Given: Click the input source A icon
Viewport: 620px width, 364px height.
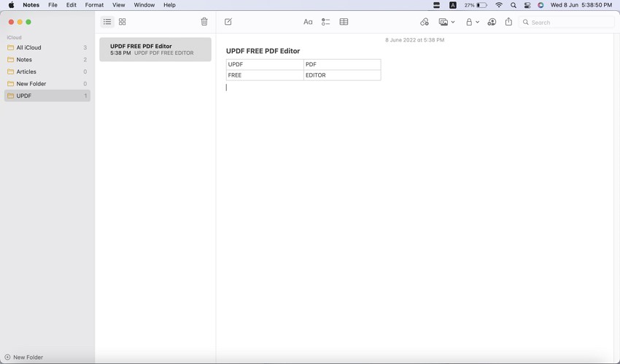Looking at the screenshot, I should pos(453,5).
